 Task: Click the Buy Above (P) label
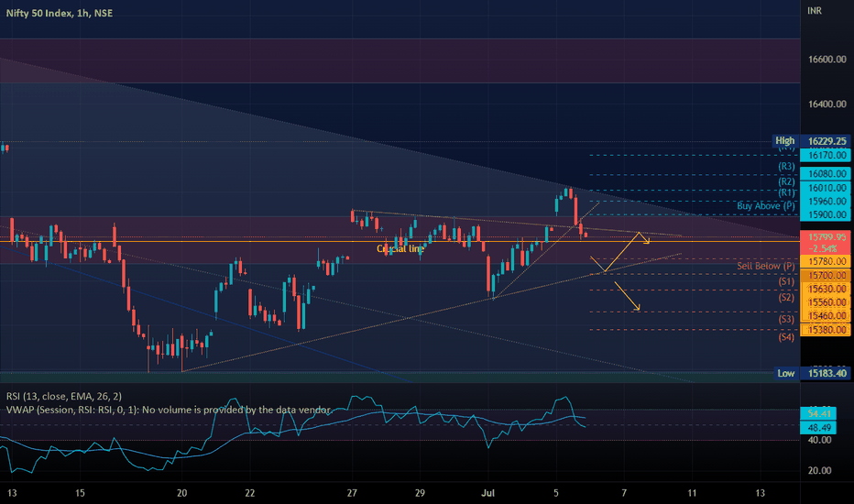point(766,206)
